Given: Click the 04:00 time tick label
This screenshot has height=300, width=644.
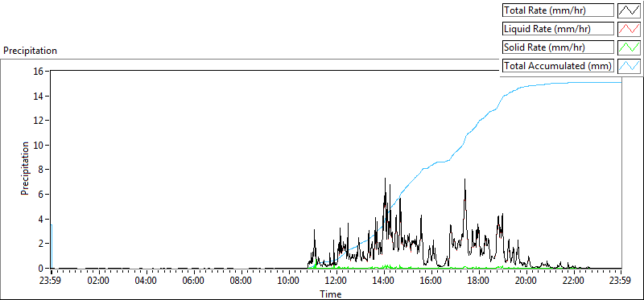Looking at the screenshot, I should (x=147, y=282).
